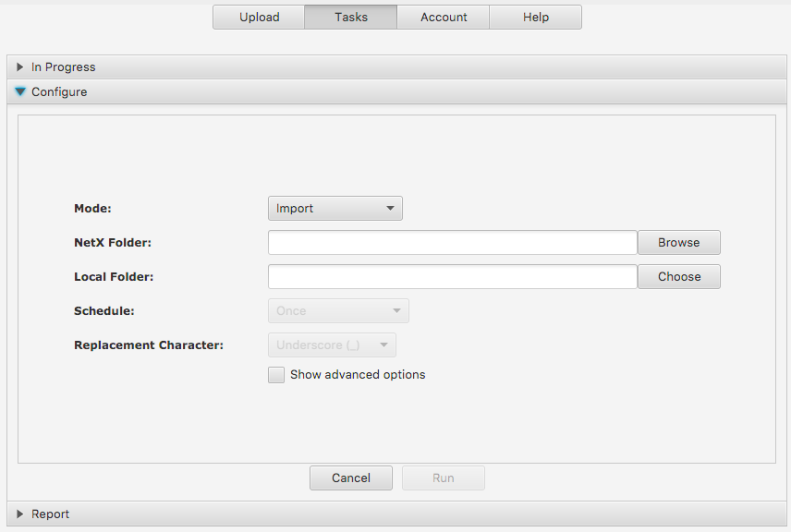Switch to the Upload tab
The image size is (791, 532).
259,18
